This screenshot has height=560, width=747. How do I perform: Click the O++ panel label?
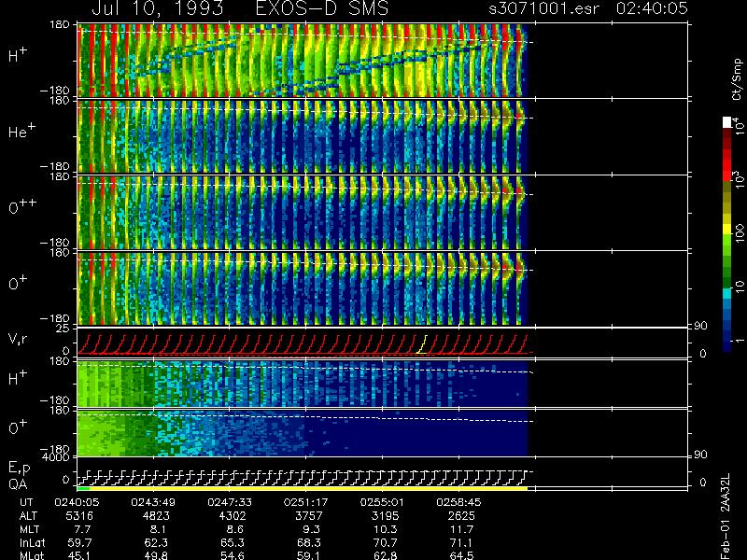click(22, 206)
